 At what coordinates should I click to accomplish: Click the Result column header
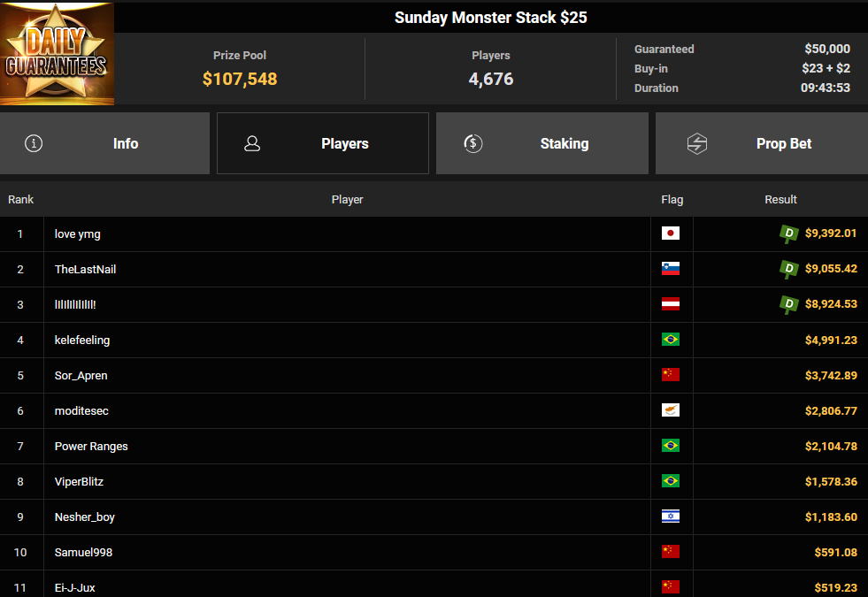(x=780, y=200)
